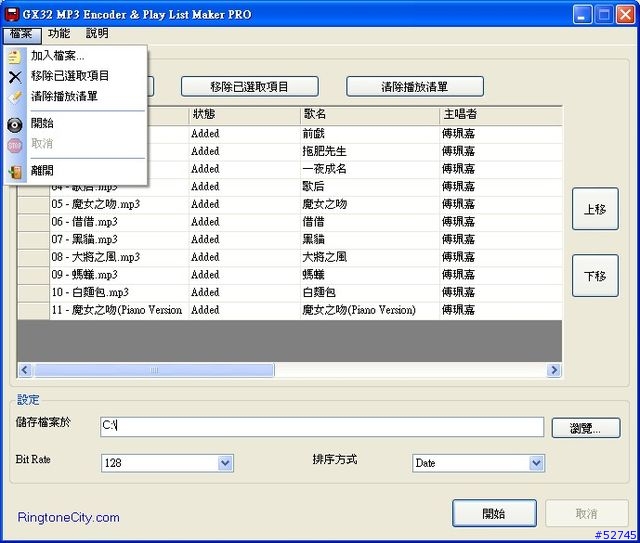Open the 檔案 menu
Viewport: 640px width, 543px height.
[x=22, y=34]
